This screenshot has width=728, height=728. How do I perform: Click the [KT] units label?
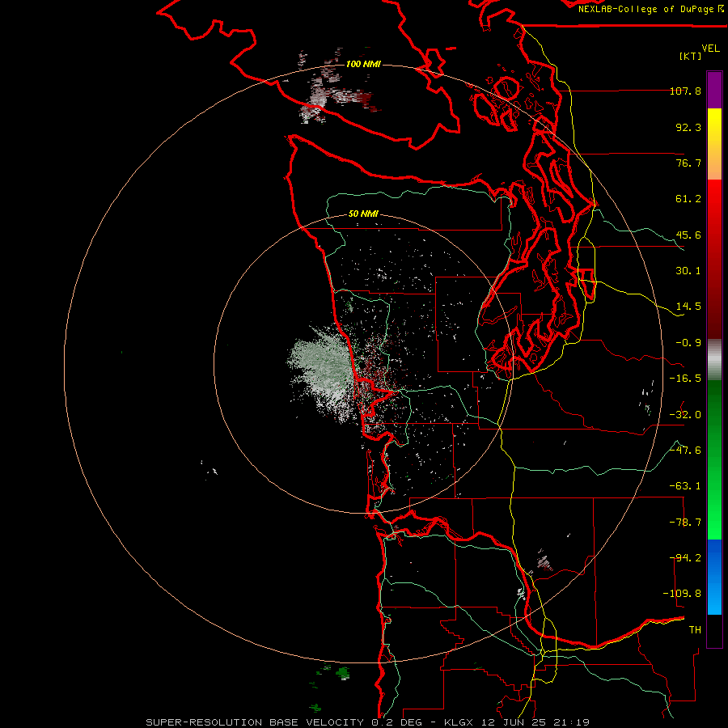point(690,56)
